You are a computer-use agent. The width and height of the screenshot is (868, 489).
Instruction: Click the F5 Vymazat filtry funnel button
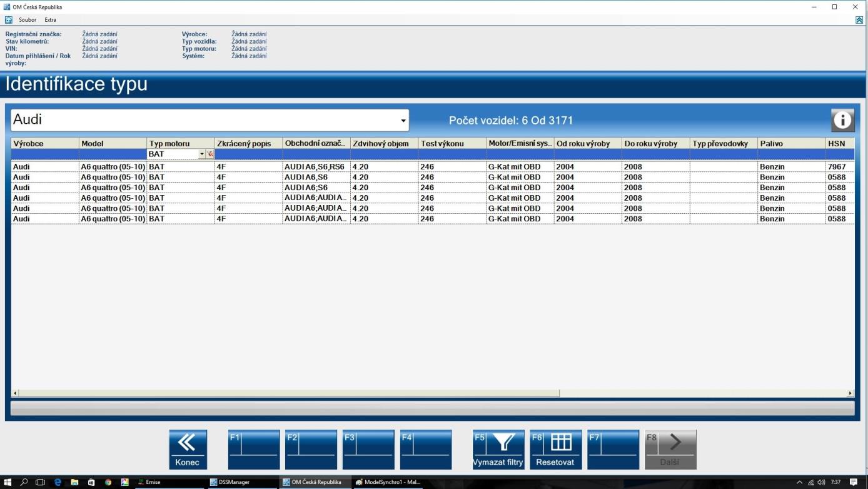(x=498, y=450)
